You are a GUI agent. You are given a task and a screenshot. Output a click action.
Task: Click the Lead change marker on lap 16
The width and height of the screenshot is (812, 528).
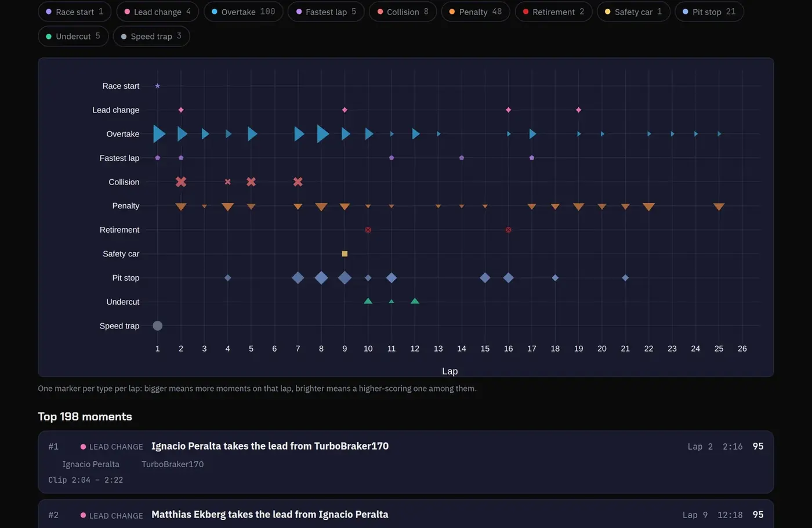pos(508,110)
